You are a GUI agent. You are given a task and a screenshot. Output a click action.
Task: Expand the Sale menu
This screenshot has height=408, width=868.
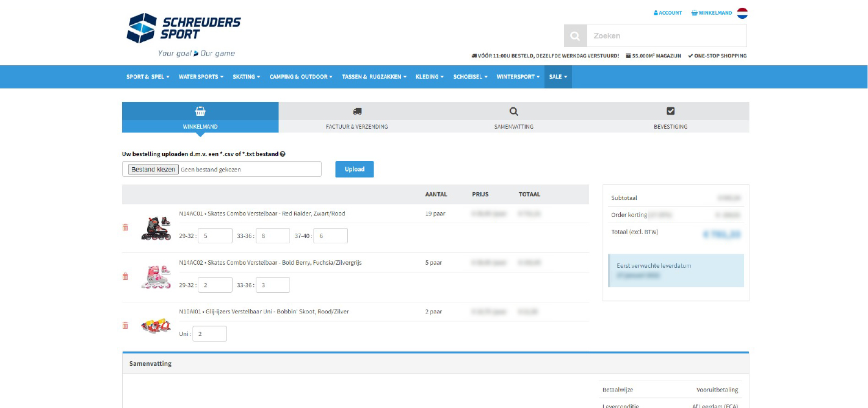[x=558, y=77]
